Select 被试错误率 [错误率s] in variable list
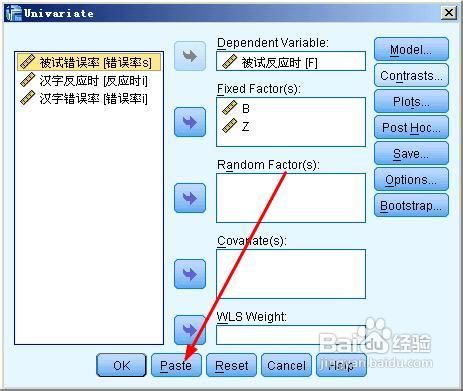The image size is (463, 391). [89, 62]
